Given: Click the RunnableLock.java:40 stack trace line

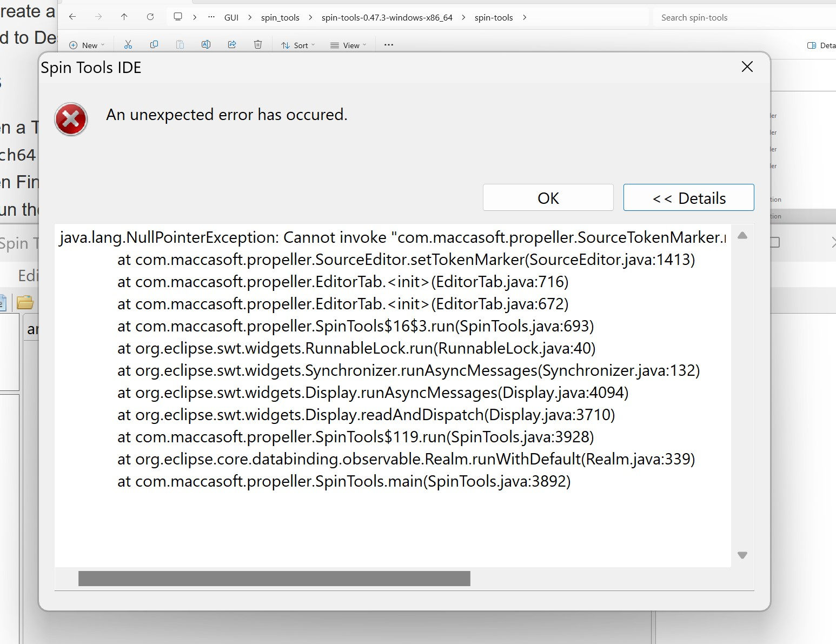Looking at the screenshot, I should click(x=356, y=348).
